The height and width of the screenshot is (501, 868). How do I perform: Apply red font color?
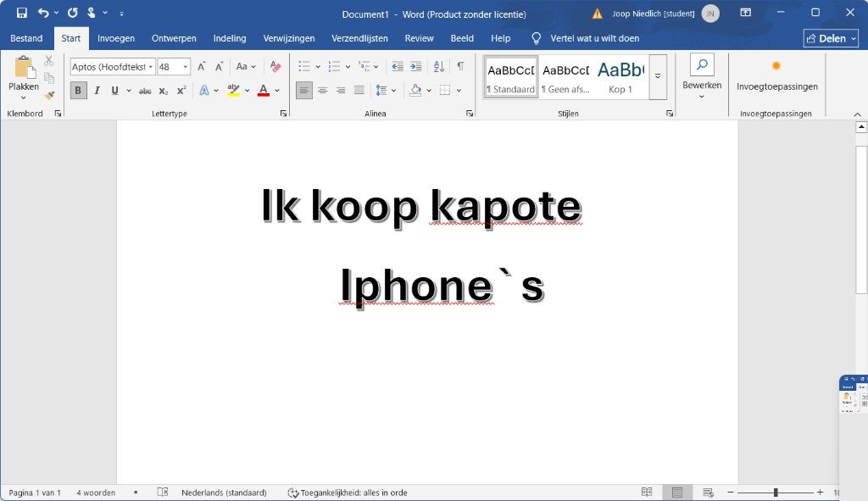(264, 90)
